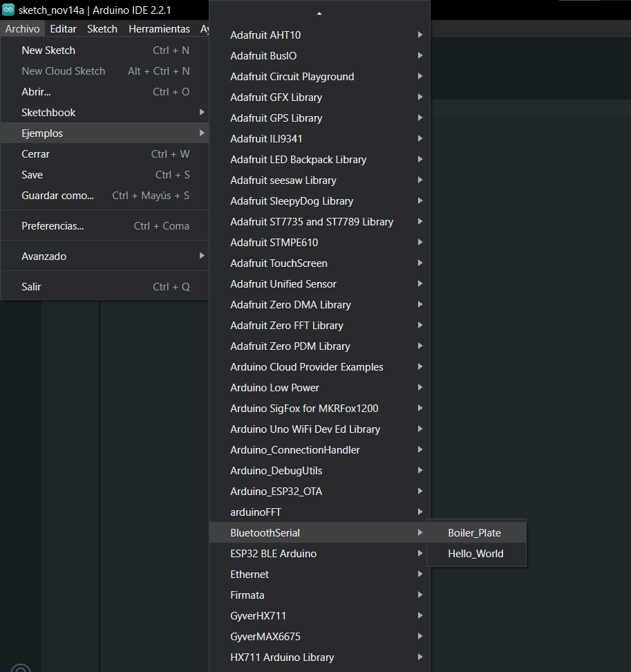Open Adafruit seesaw Library submenu
The width and height of the screenshot is (631, 672).
click(x=319, y=180)
